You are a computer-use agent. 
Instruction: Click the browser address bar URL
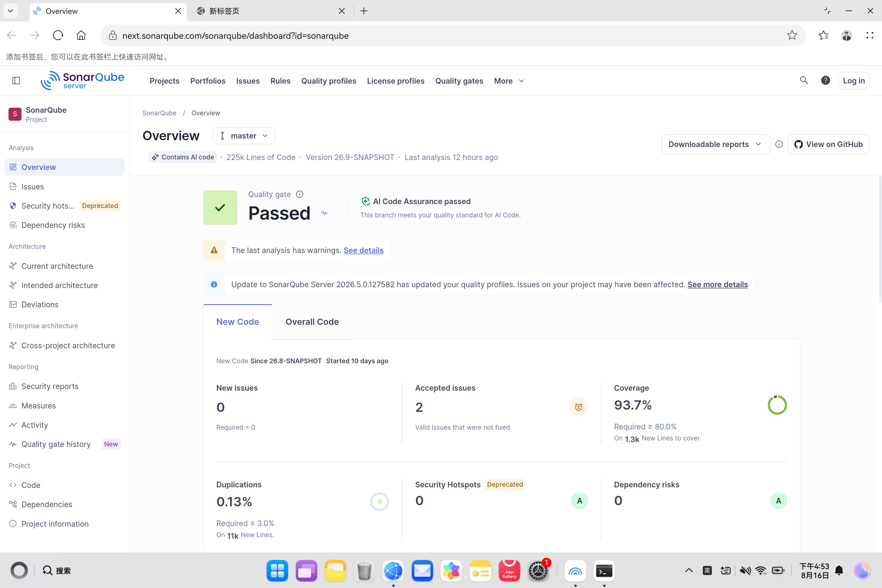[235, 36]
